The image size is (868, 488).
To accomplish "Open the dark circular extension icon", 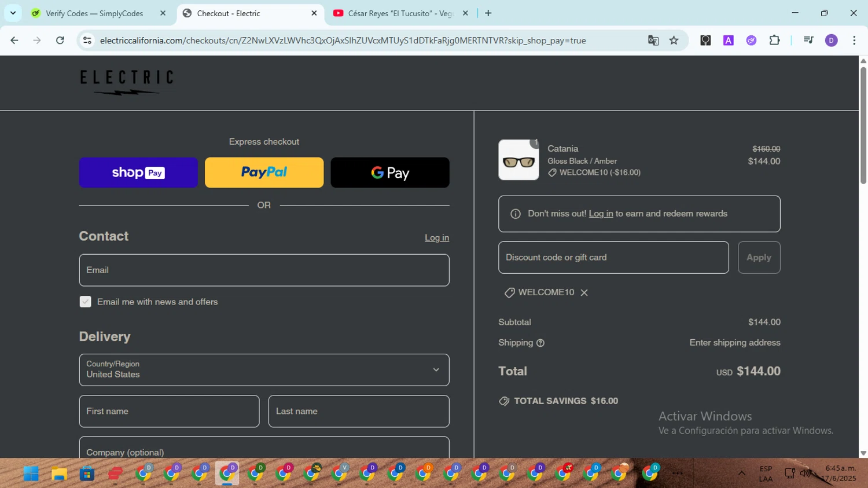I will tap(705, 41).
